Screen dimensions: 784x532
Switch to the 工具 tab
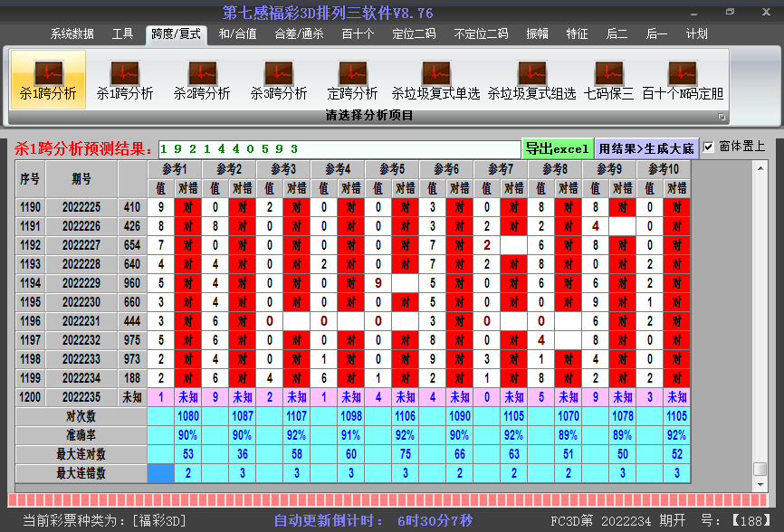(122, 34)
